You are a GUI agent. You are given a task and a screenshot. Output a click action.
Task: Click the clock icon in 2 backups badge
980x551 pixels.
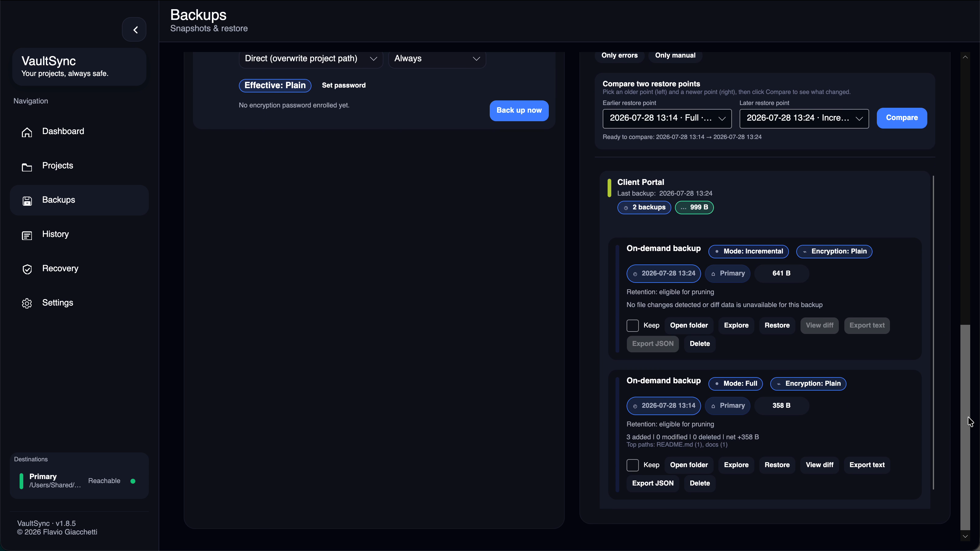(626, 208)
